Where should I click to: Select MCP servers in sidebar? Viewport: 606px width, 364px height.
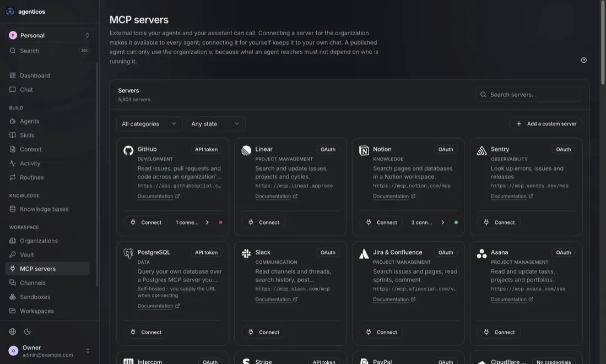tap(47, 269)
